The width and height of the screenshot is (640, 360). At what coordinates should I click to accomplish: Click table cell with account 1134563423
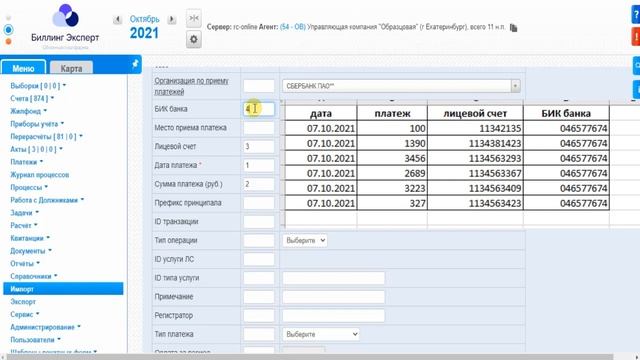[x=475, y=203]
